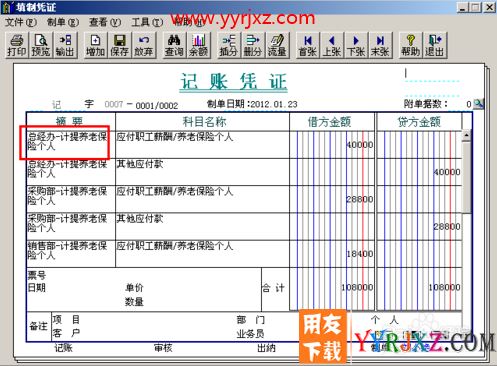Insert an entry line with 插分
497x366 pixels.
(x=229, y=45)
